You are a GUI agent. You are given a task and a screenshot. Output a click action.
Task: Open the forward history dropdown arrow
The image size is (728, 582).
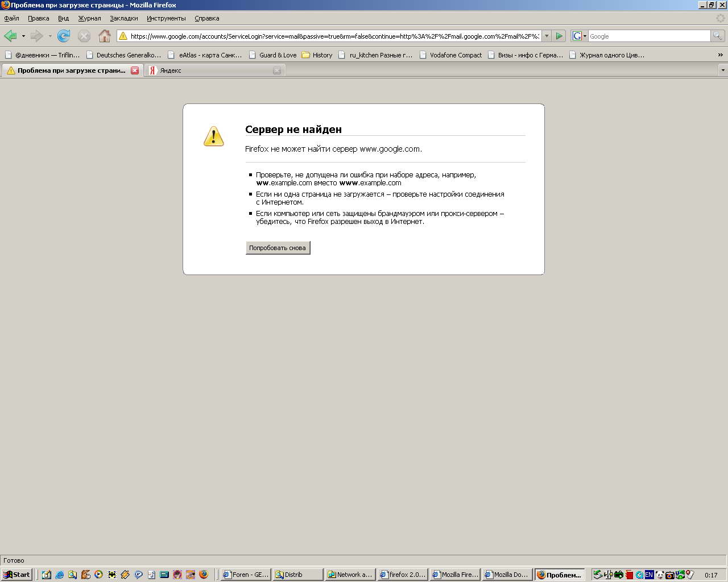pos(50,36)
